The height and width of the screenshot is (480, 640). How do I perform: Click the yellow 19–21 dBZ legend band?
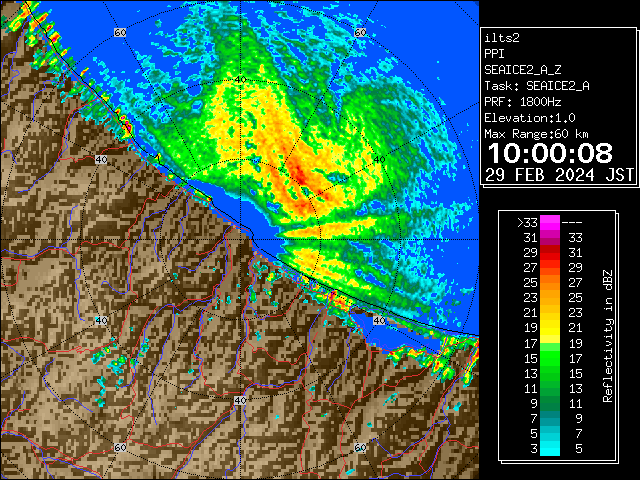tap(550, 328)
